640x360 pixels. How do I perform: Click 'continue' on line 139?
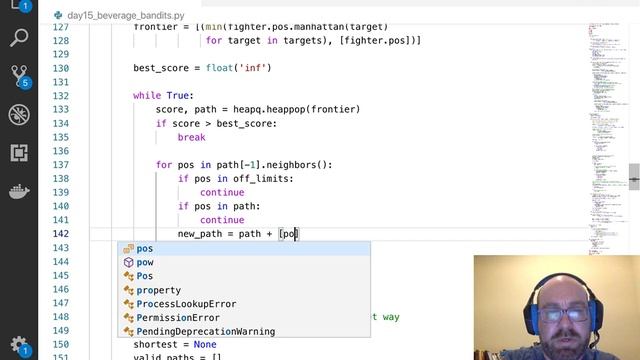tap(222, 192)
